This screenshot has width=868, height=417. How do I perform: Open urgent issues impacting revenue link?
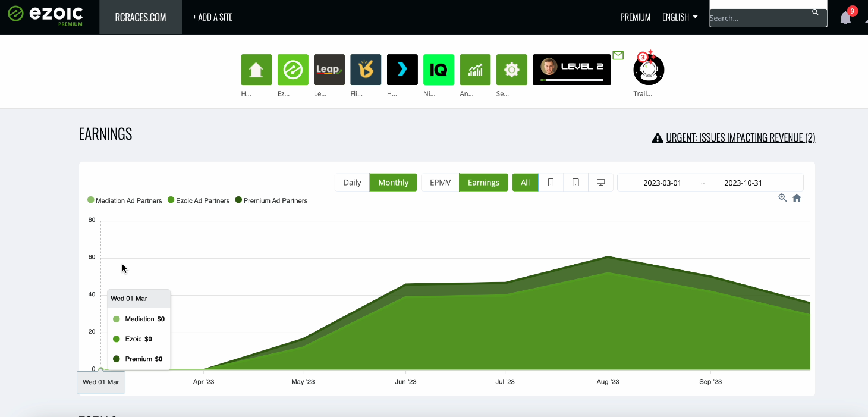(740, 138)
